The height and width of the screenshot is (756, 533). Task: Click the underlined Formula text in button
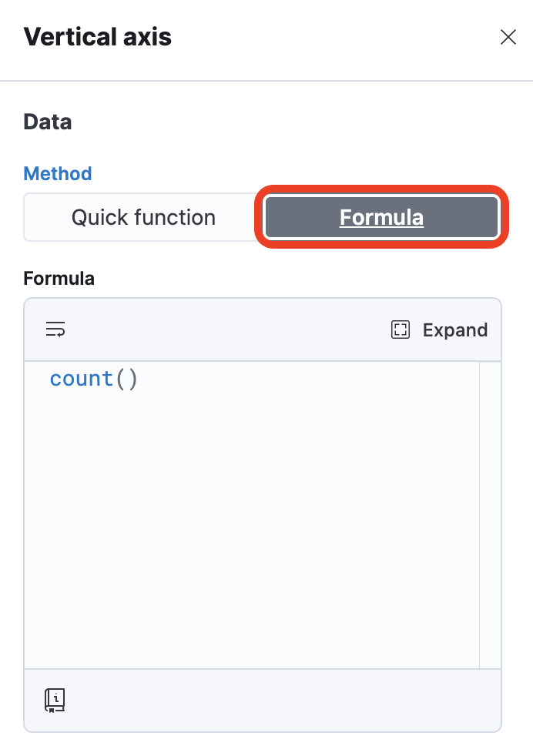click(381, 217)
